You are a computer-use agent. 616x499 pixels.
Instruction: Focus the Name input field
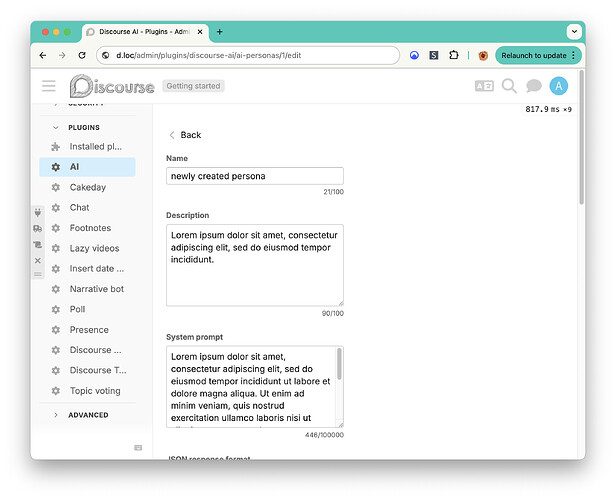click(255, 176)
